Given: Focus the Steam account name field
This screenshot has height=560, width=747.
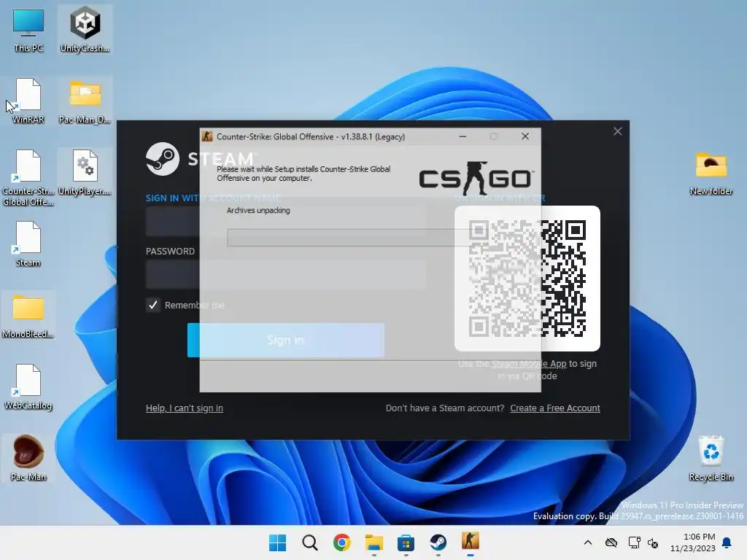Looking at the screenshot, I should click(286, 222).
